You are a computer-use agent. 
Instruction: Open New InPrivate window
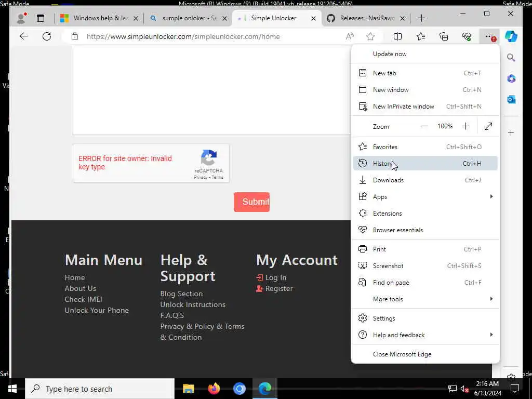(x=425, y=106)
